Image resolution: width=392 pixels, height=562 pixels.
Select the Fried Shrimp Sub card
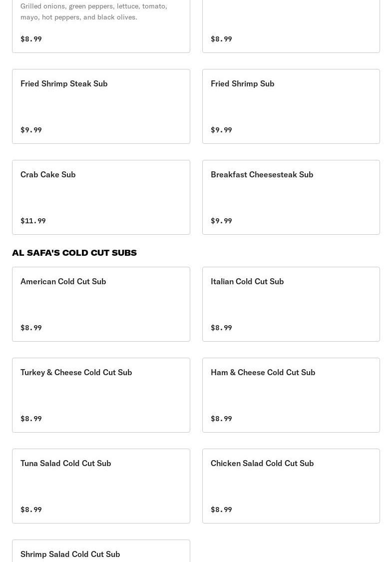[291, 106]
